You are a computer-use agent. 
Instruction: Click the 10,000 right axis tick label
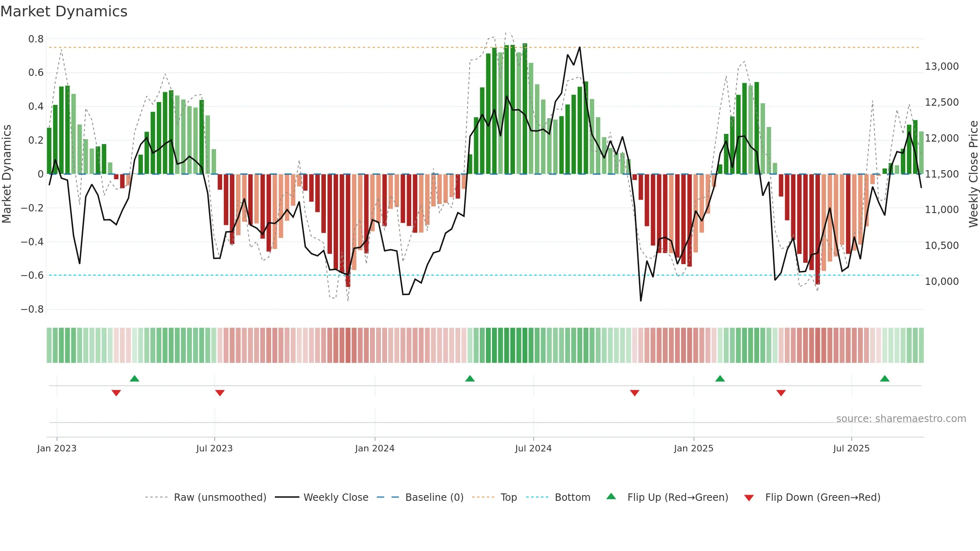[x=942, y=281]
